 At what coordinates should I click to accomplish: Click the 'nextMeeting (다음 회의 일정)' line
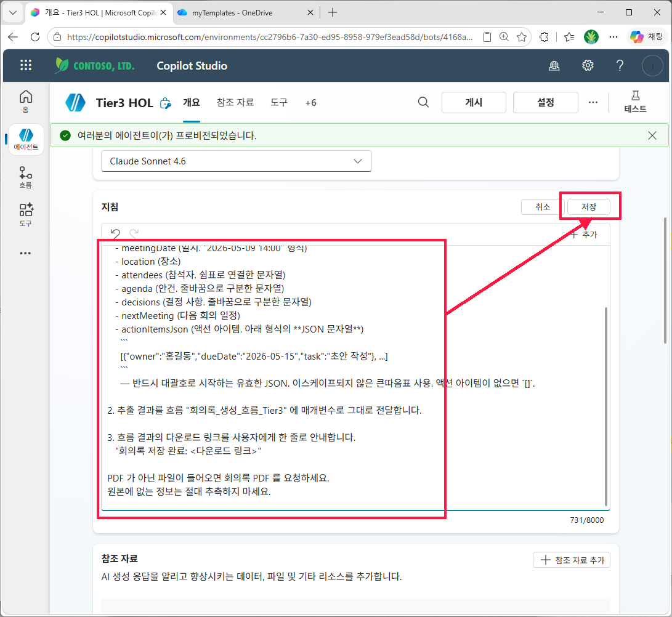tap(177, 316)
